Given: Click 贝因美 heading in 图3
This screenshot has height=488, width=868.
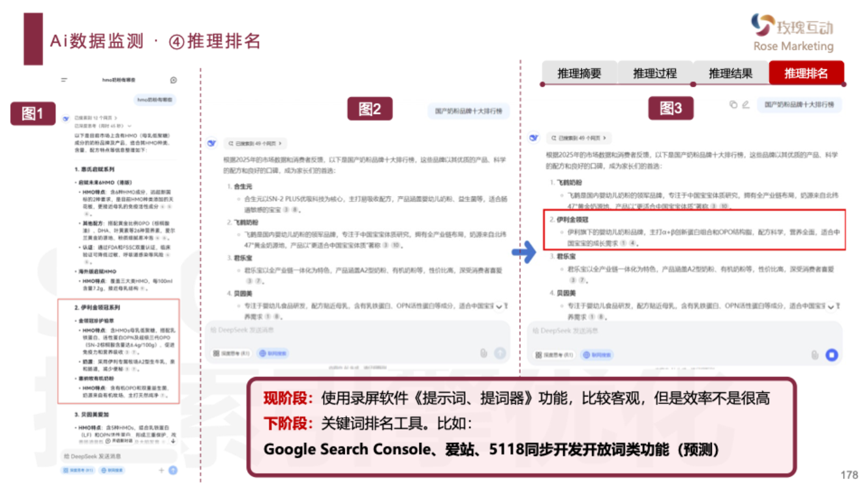Looking at the screenshot, I should coord(566,292).
